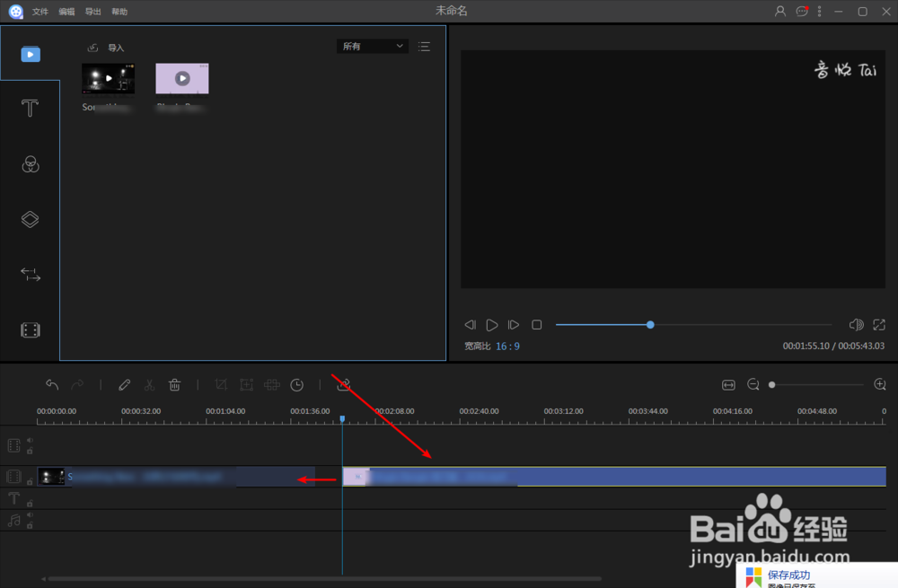Image resolution: width=898 pixels, height=588 pixels.
Task: Open the Elements film-frame panel
Action: pyautogui.click(x=31, y=329)
